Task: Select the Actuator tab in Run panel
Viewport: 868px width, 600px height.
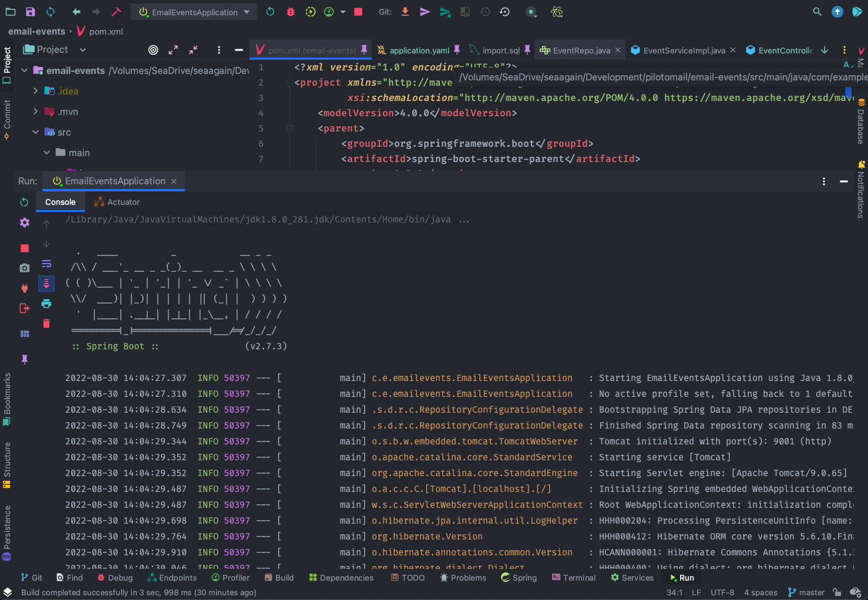Action: point(117,202)
